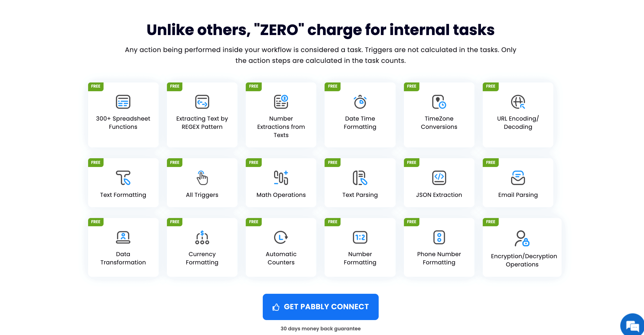Click the Currency Formatting dollar icon
This screenshot has height=335, width=644.
[202, 237]
